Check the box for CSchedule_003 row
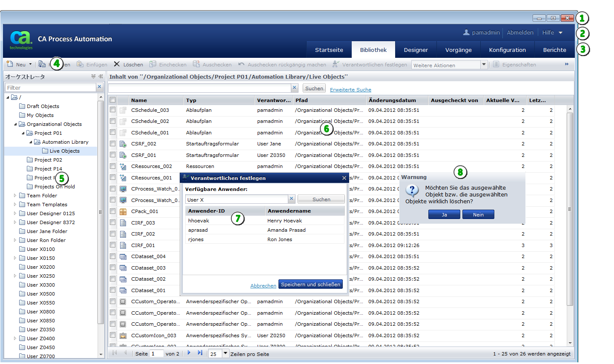The image size is (614, 364). (113, 110)
